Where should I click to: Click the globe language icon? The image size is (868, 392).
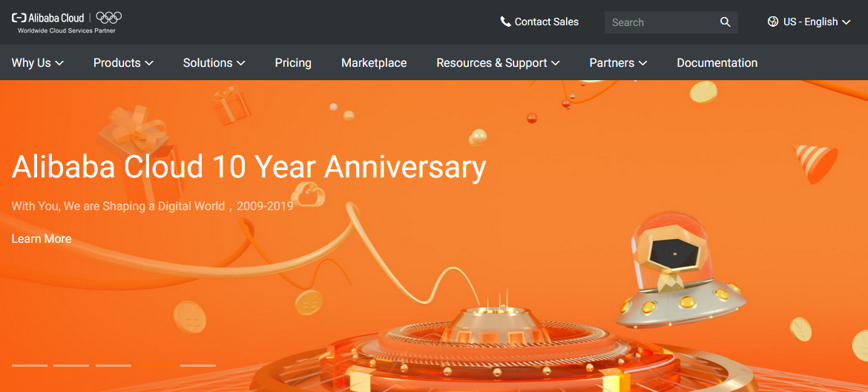click(773, 22)
